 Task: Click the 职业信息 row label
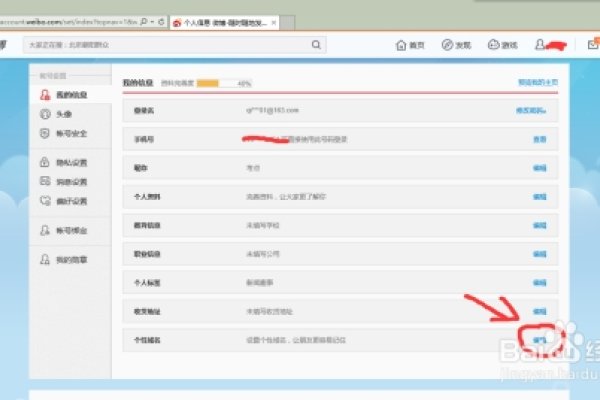147,254
